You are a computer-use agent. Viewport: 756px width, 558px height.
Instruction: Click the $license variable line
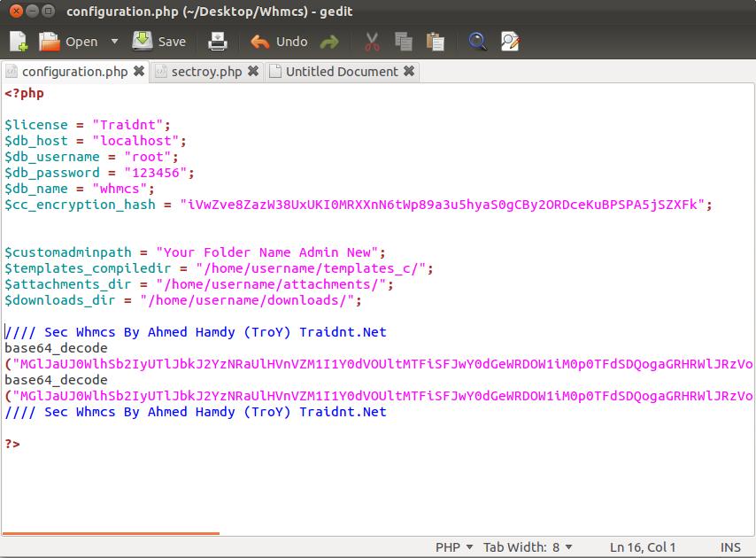88,125
